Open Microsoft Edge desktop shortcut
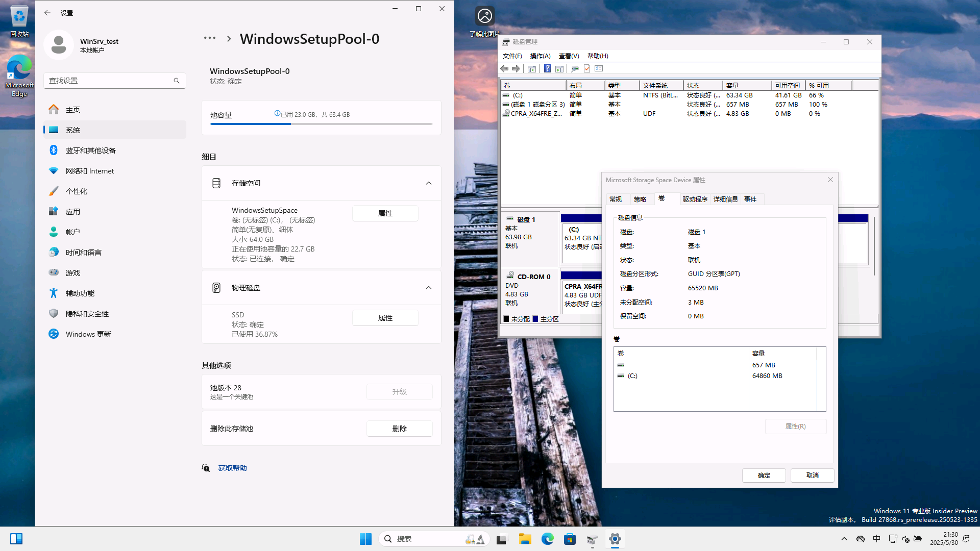The image size is (980, 551). (19, 76)
